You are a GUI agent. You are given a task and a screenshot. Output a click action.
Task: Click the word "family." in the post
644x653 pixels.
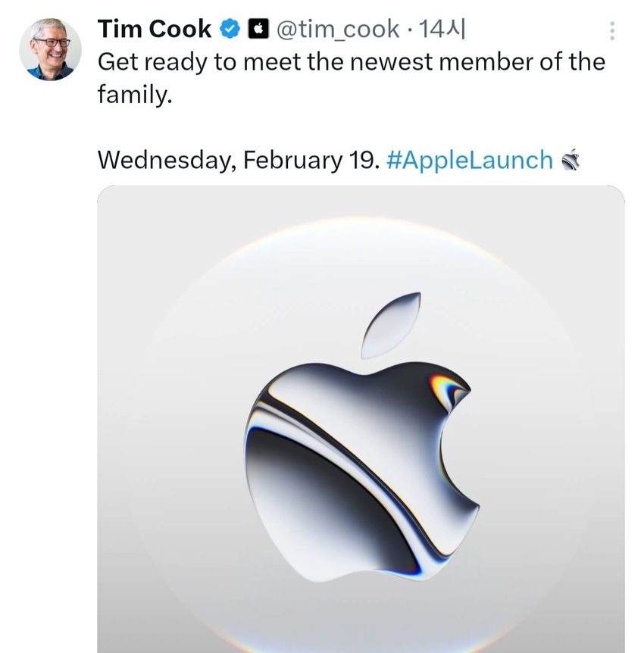(130, 95)
